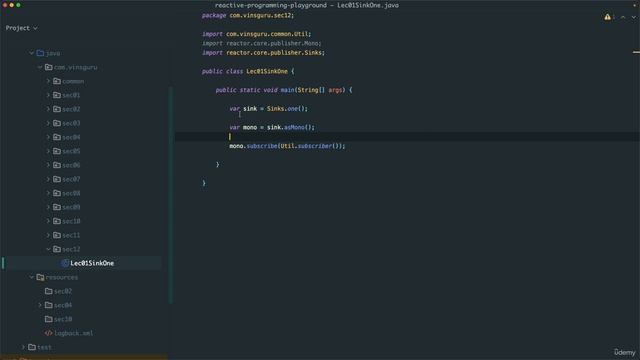Select the sec09 package folder icon
Image resolution: width=640 pixels, height=360 pixels.
[x=57, y=207]
